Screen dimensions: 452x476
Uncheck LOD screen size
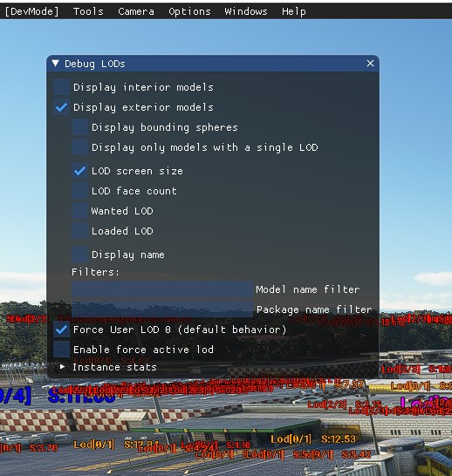pyautogui.click(x=80, y=171)
